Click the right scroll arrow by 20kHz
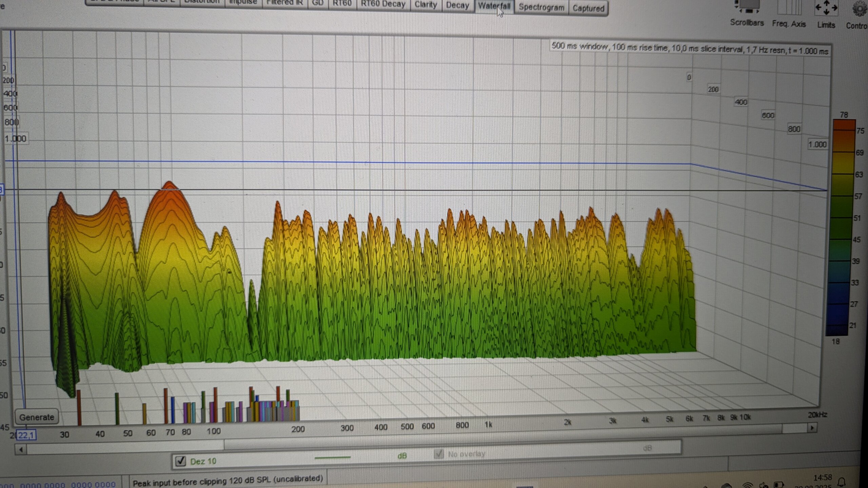Screen dimensions: 868x488 click(812, 428)
